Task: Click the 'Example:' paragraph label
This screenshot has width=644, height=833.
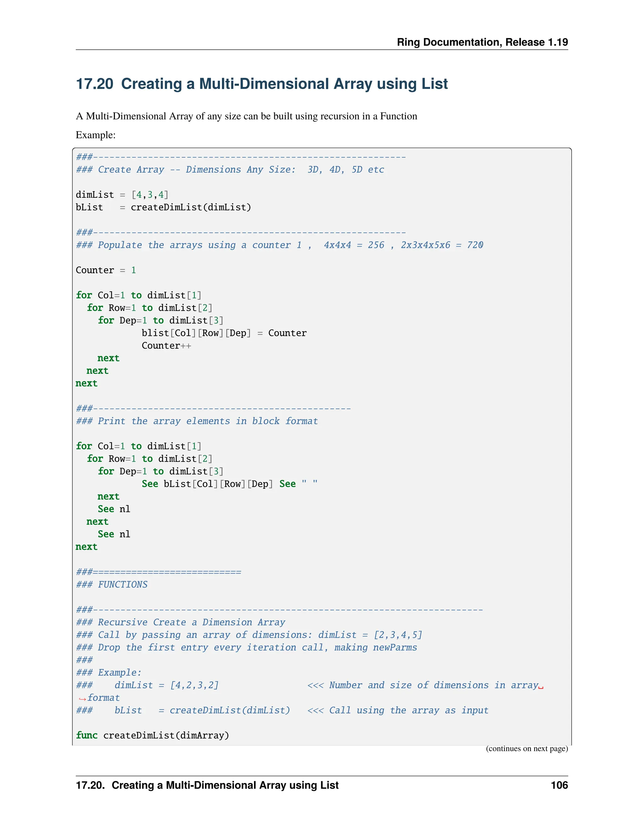Action: coord(96,135)
